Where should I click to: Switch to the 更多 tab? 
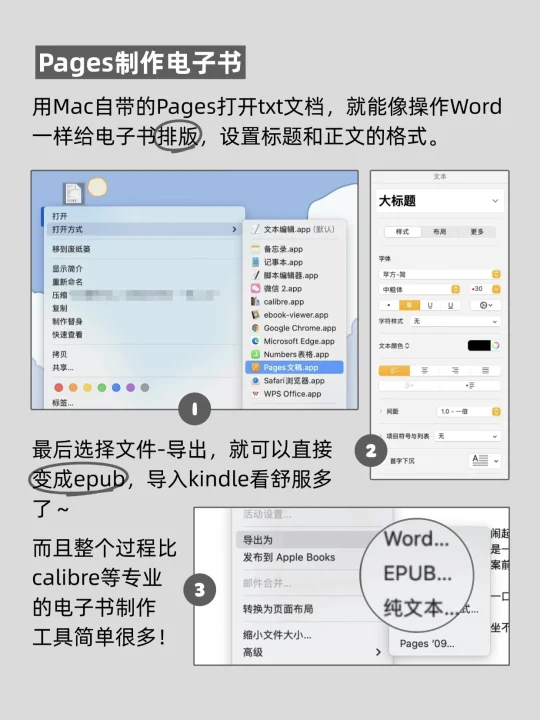(477, 232)
